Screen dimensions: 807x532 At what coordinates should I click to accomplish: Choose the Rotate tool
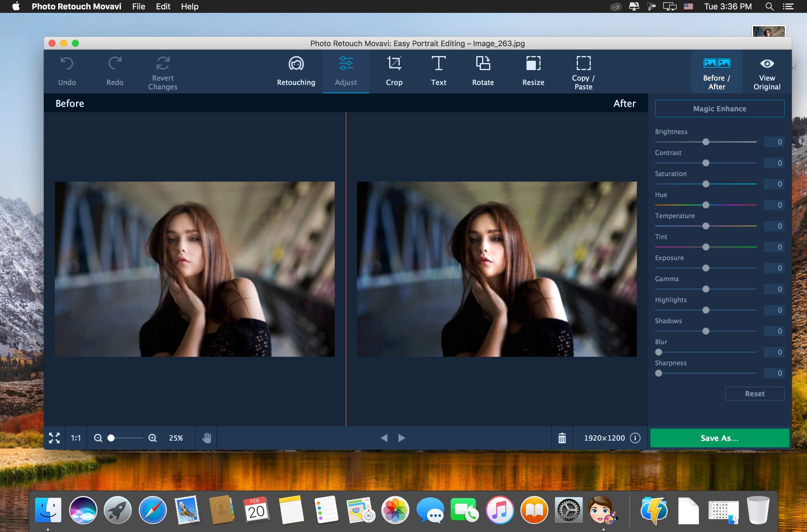(483, 72)
